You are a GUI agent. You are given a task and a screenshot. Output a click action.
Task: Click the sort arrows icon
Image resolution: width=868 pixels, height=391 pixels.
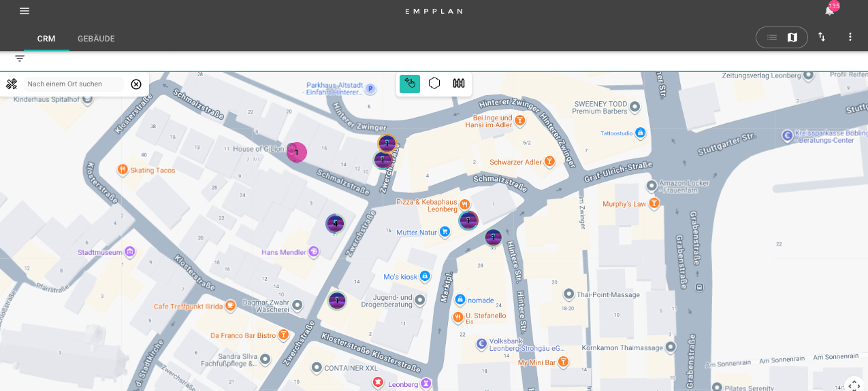pyautogui.click(x=822, y=37)
